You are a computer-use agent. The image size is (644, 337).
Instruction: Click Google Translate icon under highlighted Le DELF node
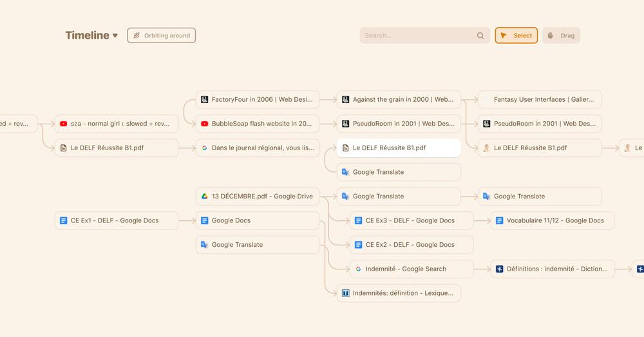[345, 172]
